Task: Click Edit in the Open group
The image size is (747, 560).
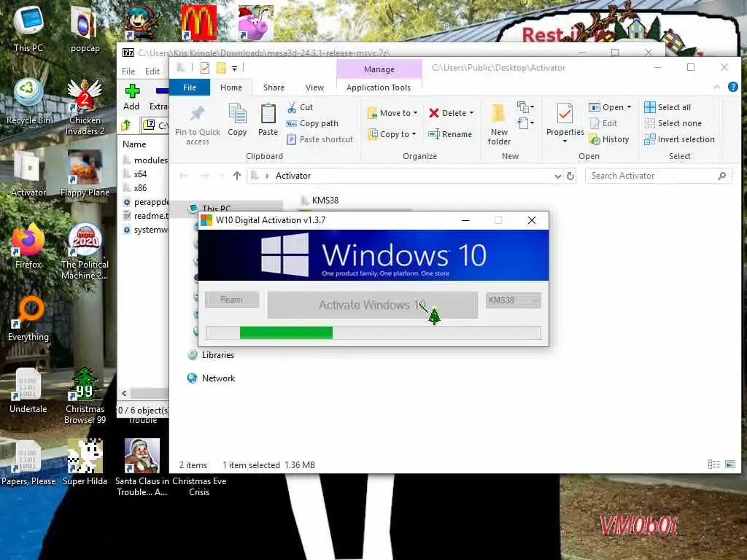Action: pyautogui.click(x=603, y=123)
